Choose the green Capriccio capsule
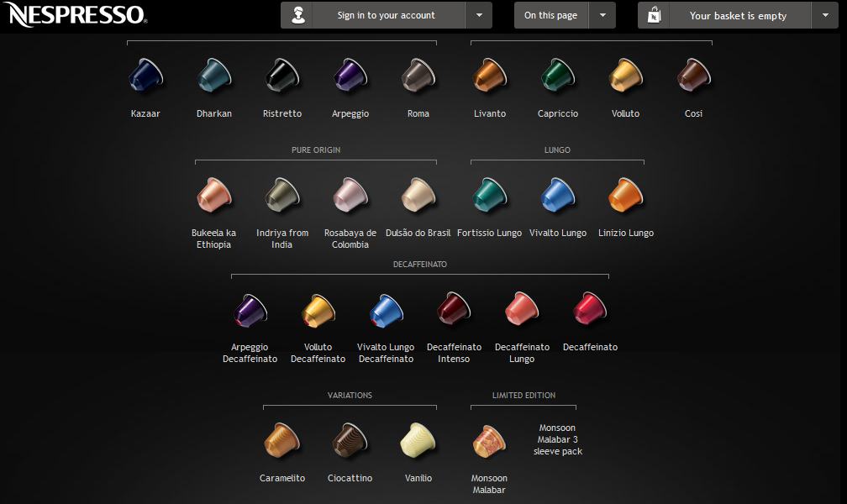 click(557, 76)
